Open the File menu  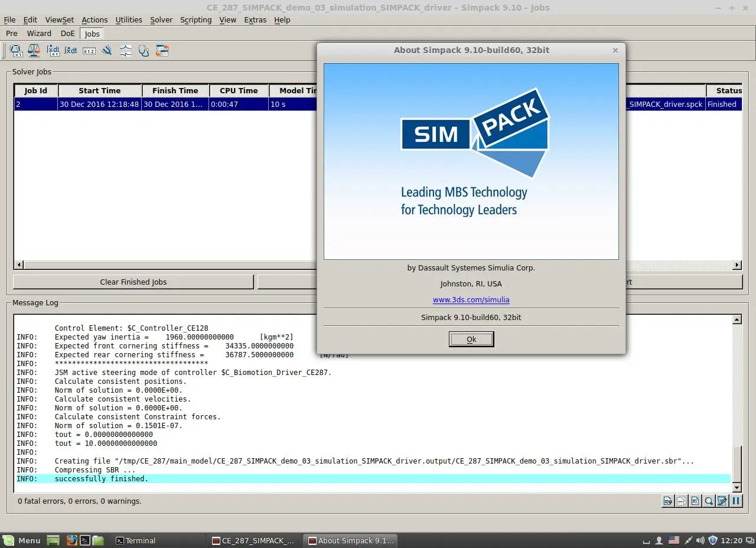9,19
